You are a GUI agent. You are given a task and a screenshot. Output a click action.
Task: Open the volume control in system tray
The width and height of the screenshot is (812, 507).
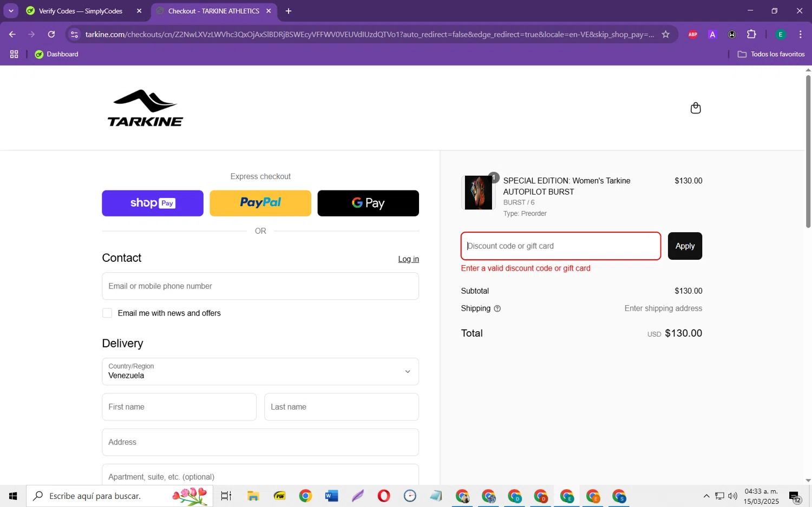click(733, 496)
